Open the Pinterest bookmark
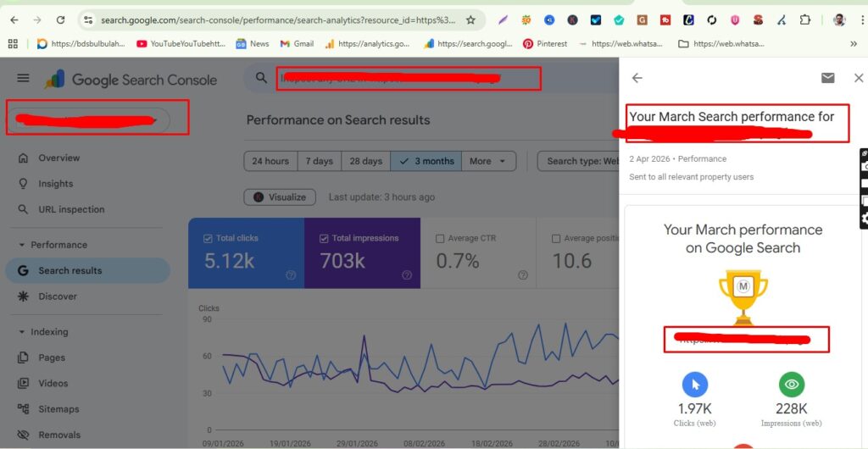Image resolution: width=868 pixels, height=449 pixels. tap(545, 44)
